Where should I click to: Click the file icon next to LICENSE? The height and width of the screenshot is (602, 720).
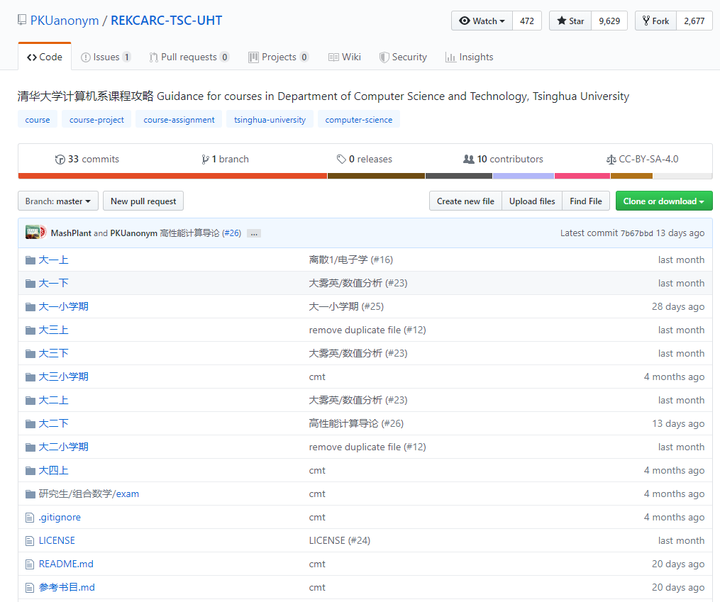coord(29,541)
